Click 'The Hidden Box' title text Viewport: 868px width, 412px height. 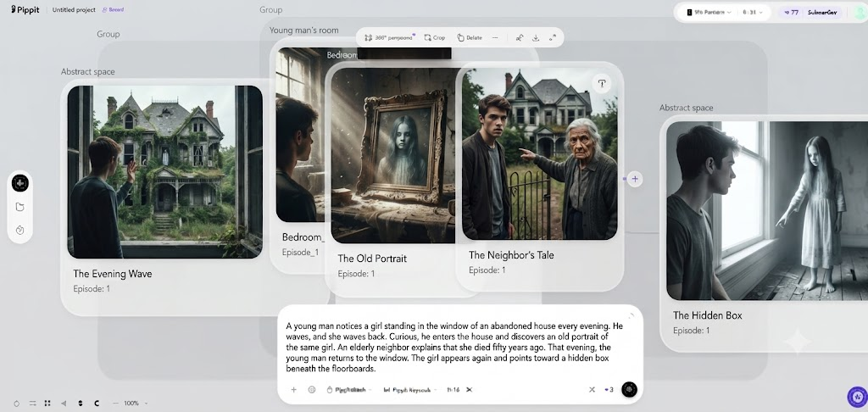tap(708, 315)
